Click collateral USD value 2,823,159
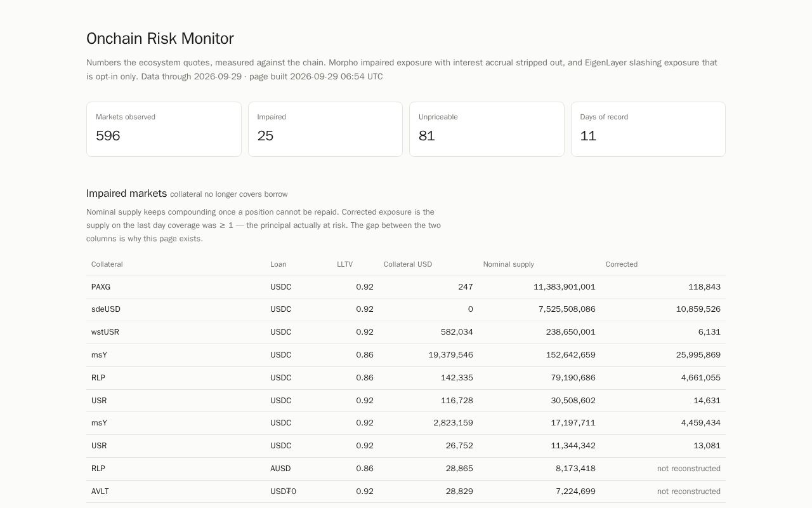Screen dimensions: 812x508 [x=454, y=423]
